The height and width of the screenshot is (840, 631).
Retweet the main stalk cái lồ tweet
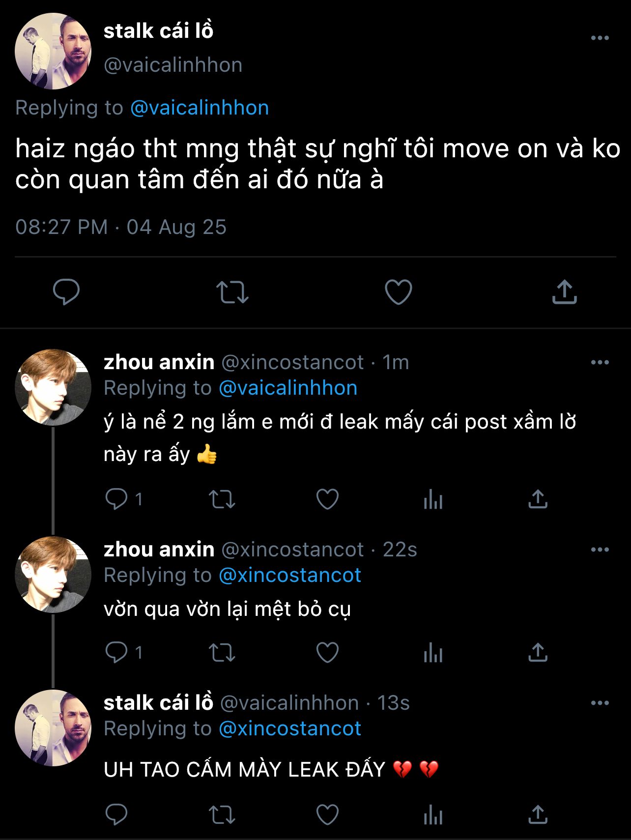(x=232, y=292)
